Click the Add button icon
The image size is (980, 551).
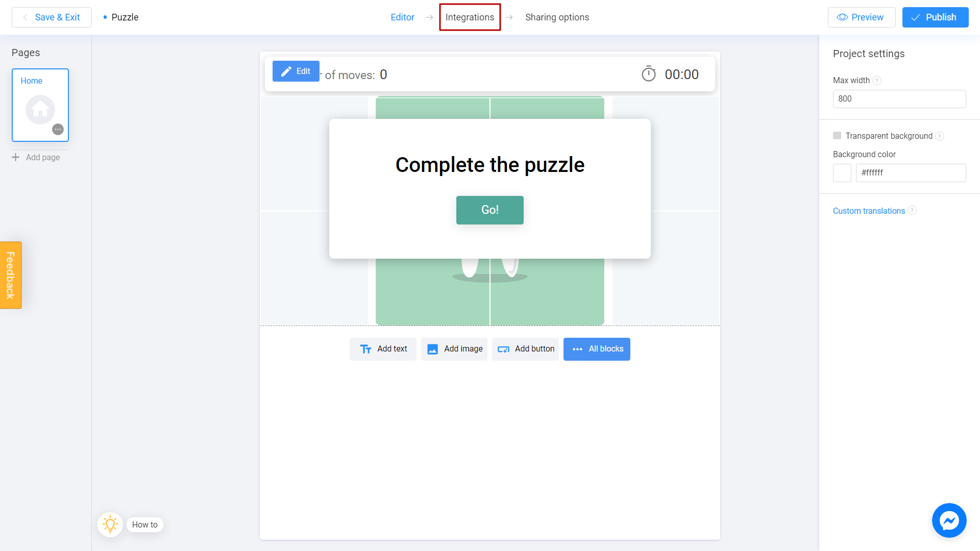tap(503, 348)
